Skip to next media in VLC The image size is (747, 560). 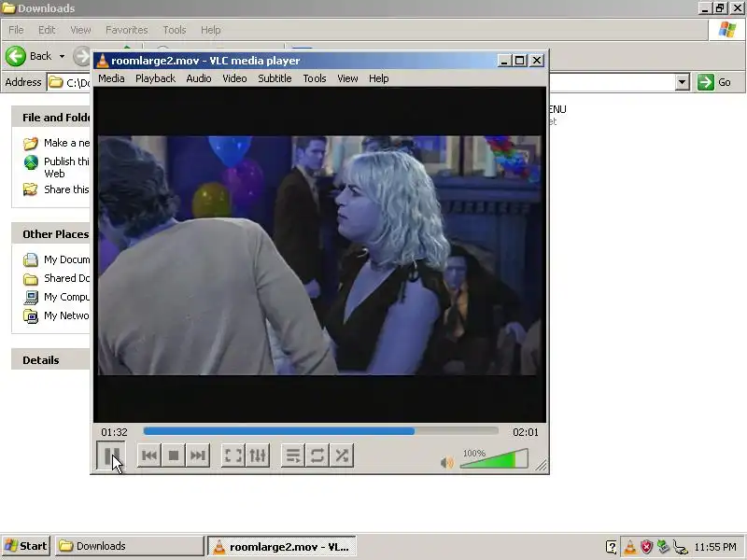click(x=198, y=455)
